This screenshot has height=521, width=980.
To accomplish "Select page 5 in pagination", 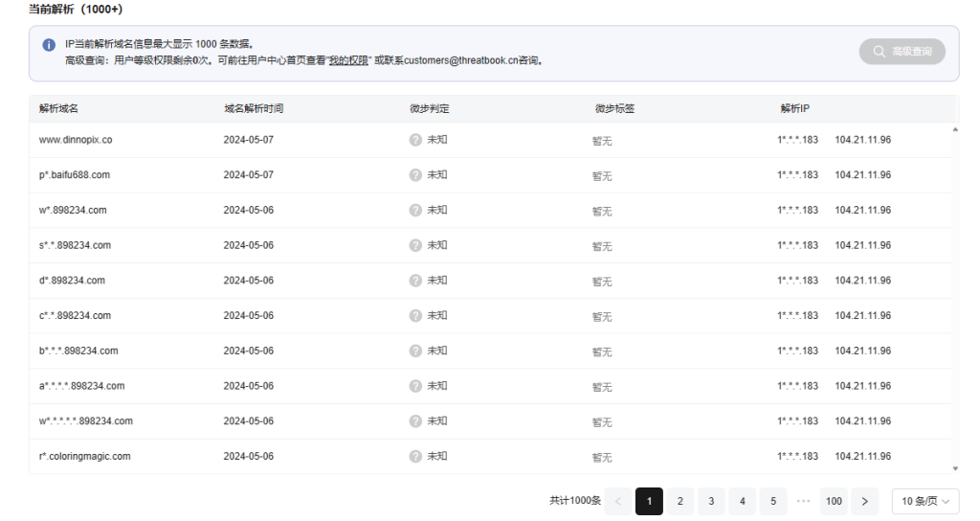I will (772, 501).
